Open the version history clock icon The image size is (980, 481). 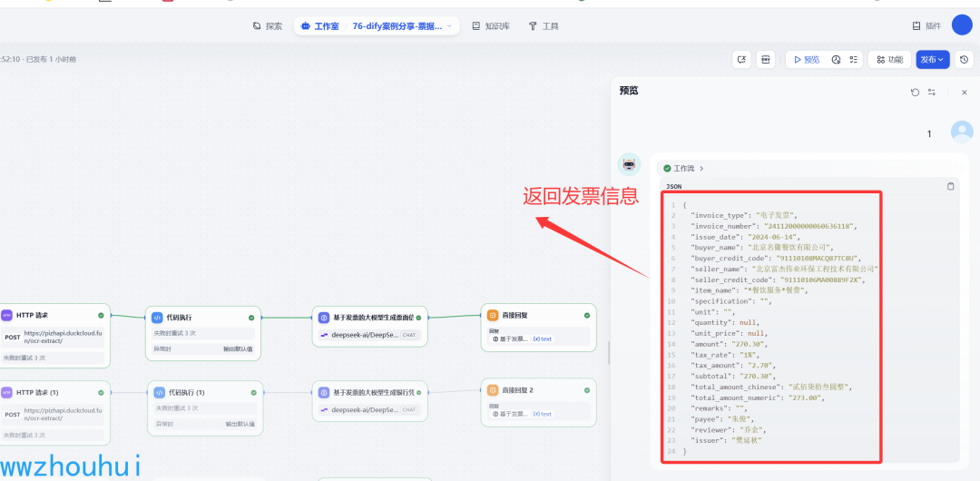pyautogui.click(x=965, y=59)
